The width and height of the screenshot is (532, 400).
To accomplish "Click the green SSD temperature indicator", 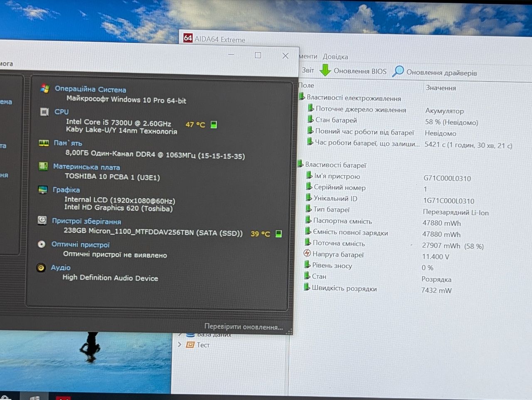I will coord(278,233).
